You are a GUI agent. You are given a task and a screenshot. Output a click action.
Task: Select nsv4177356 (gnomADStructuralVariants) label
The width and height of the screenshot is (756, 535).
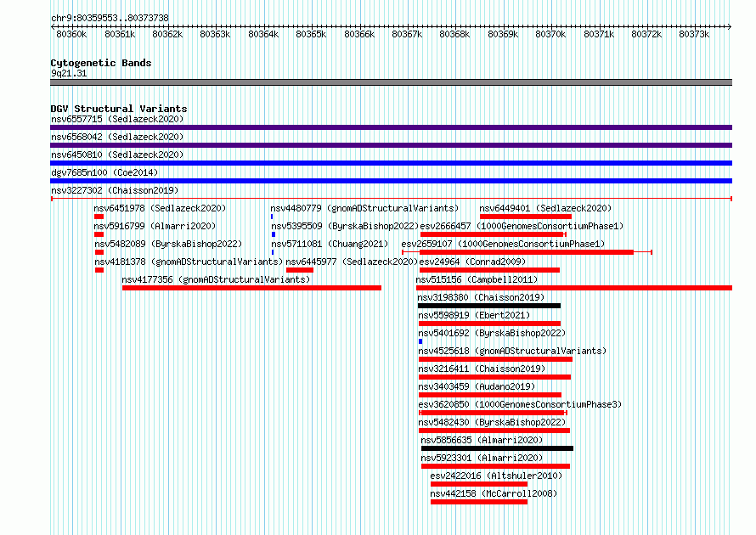(x=216, y=279)
